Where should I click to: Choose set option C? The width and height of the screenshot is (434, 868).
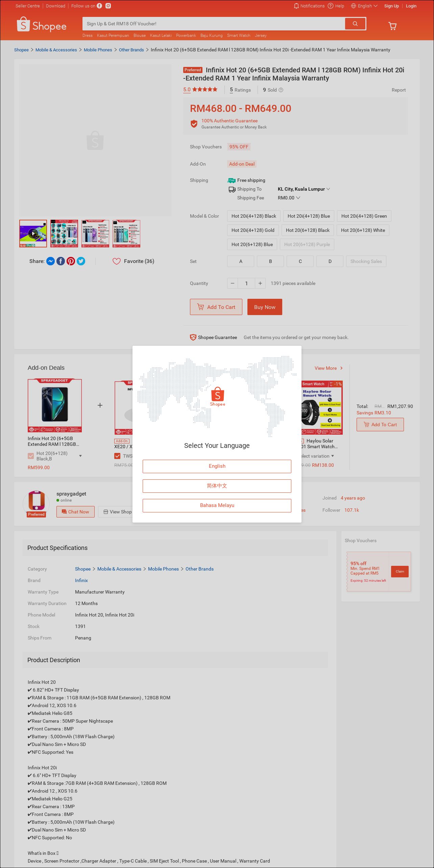click(x=300, y=261)
